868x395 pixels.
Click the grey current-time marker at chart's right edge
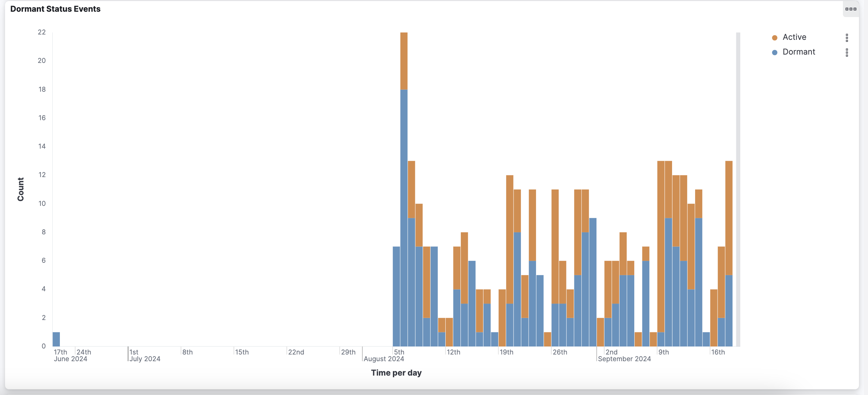pyautogui.click(x=738, y=189)
